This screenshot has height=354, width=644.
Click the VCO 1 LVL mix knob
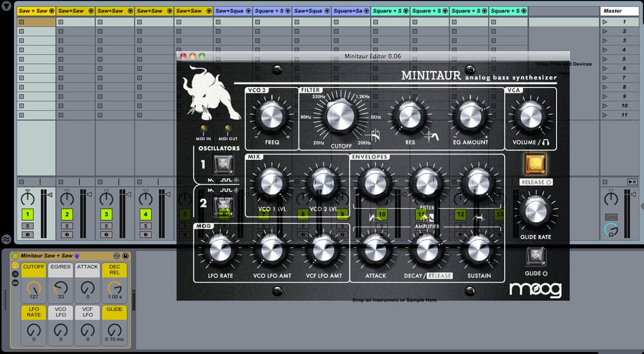272,183
